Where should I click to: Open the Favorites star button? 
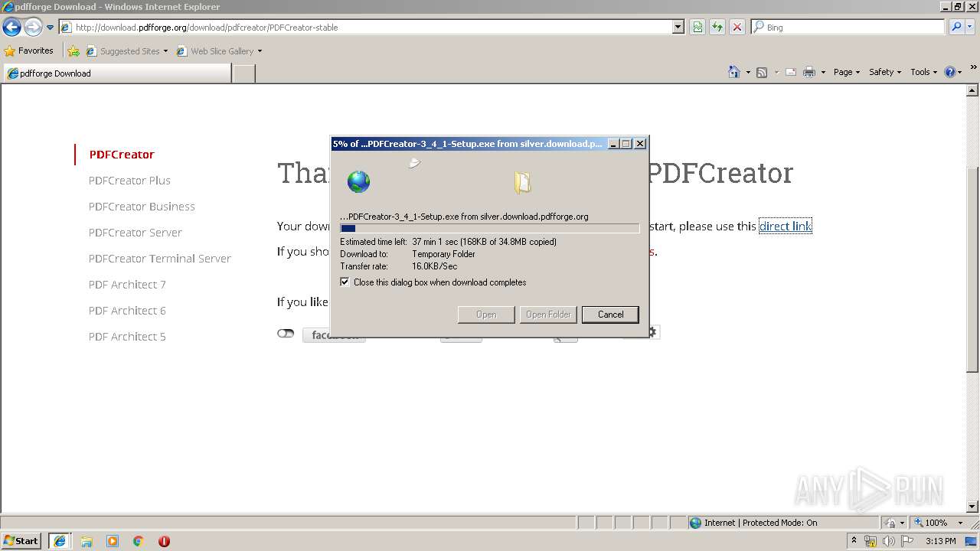click(x=29, y=51)
